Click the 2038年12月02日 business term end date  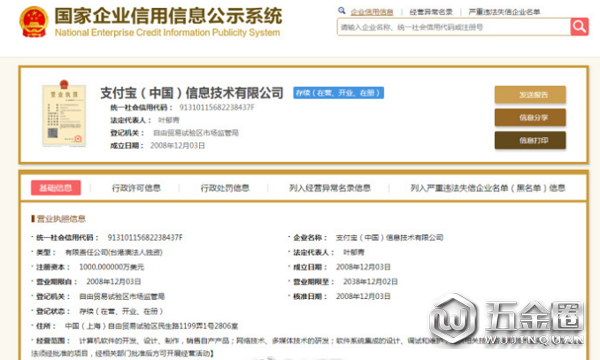pyautogui.click(x=370, y=282)
